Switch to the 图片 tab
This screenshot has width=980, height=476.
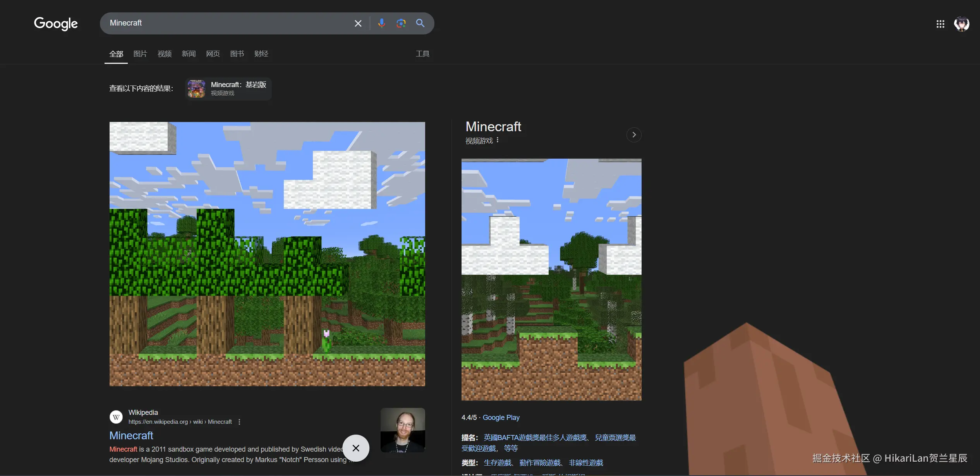pos(140,54)
